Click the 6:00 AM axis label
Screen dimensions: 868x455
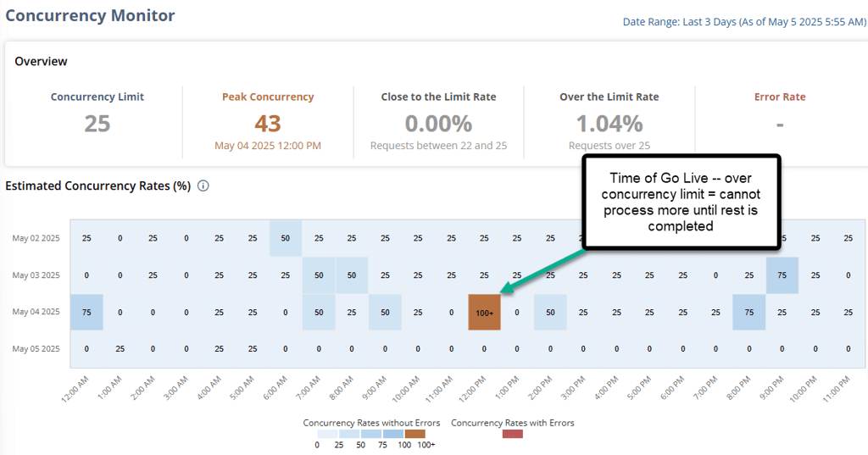click(274, 389)
